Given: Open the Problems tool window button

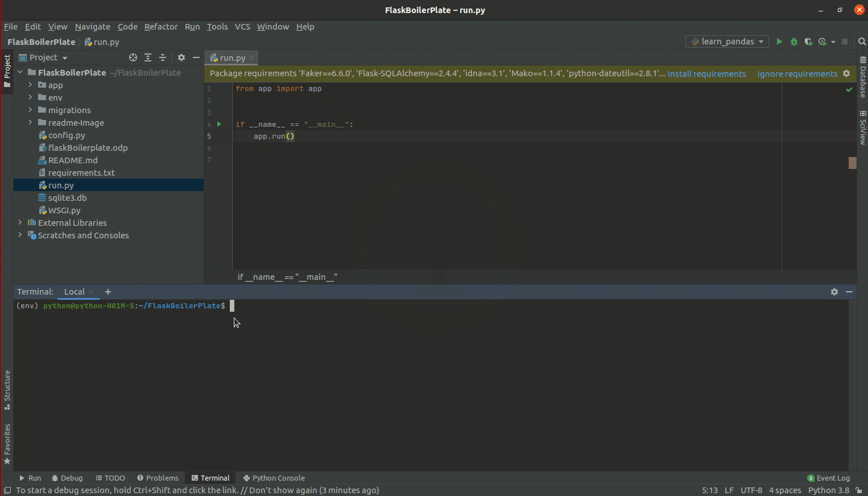Looking at the screenshot, I should point(158,478).
